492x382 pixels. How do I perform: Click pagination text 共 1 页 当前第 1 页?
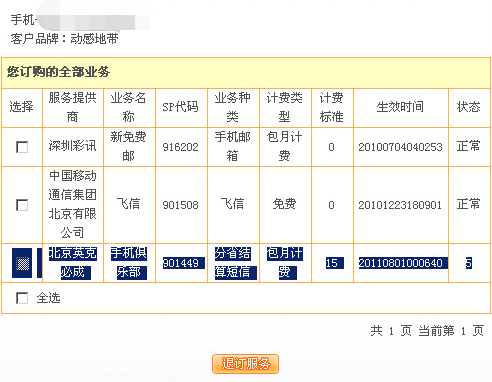tap(427, 331)
